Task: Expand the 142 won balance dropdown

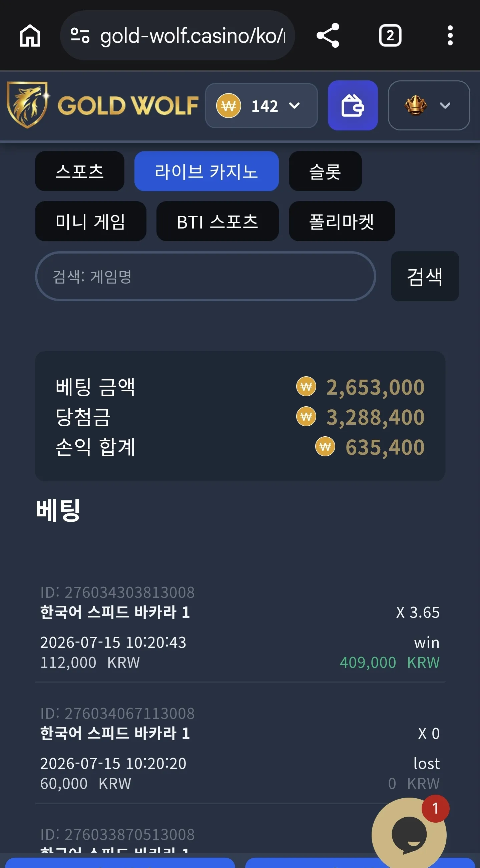Action: pyautogui.click(x=262, y=105)
